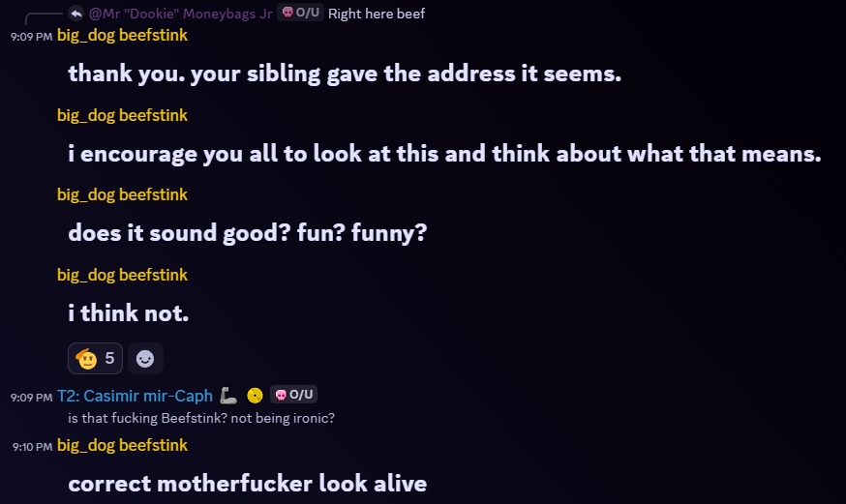Click the saluting face reaction emoji
The image size is (846, 504).
[x=87, y=358]
